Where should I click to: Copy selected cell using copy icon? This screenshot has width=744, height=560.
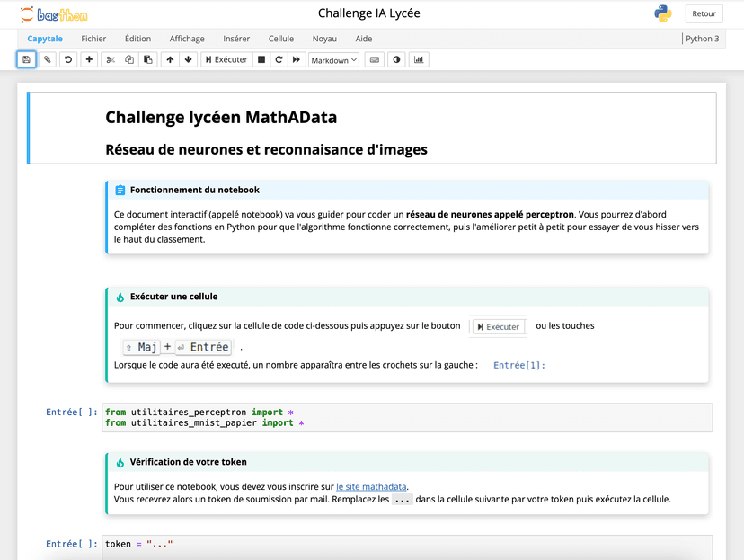click(x=129, y=59)
